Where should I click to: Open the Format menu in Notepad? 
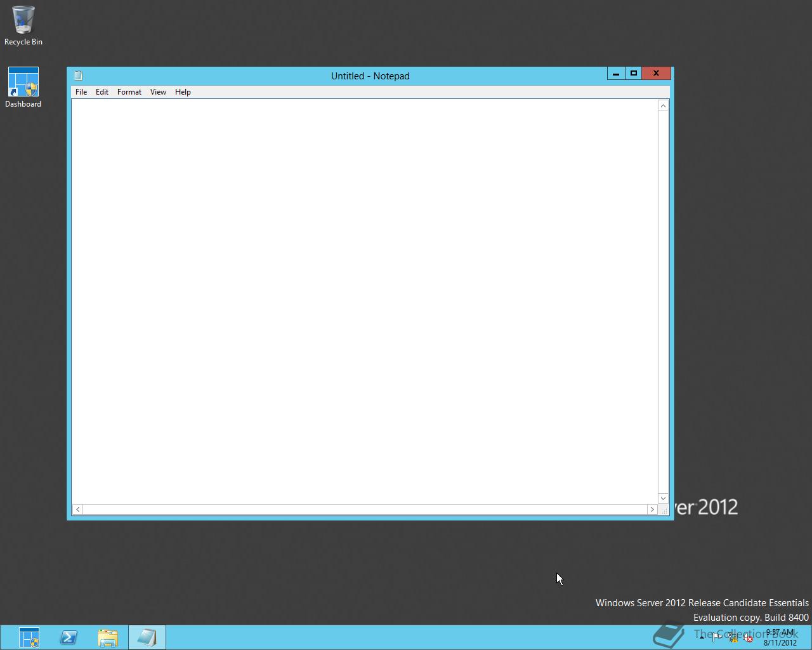click(129, 92)
